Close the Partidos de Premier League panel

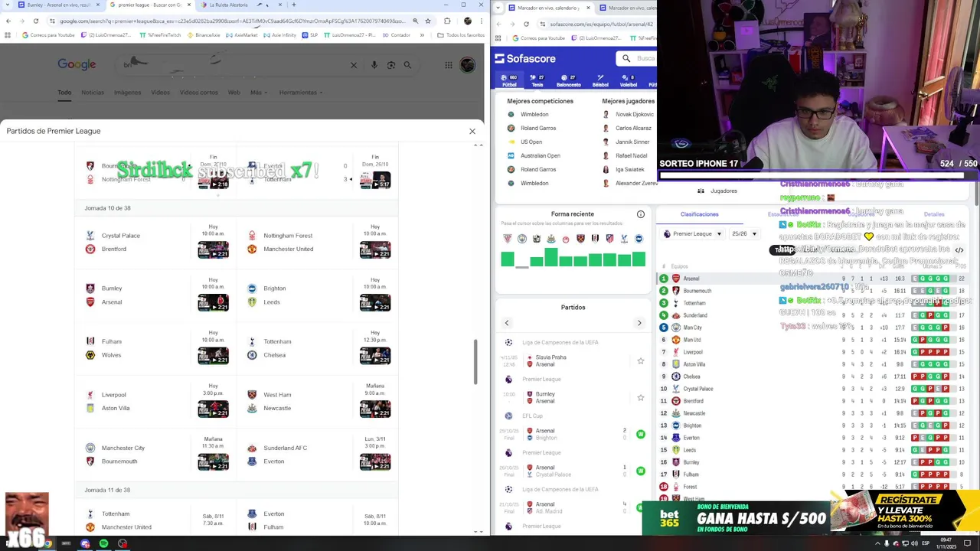(x=472, y=131)
